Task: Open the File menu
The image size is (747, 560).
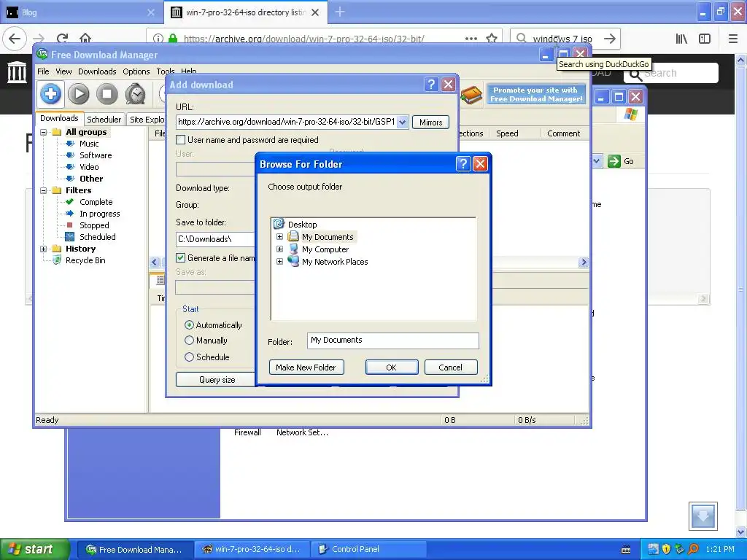Action: 43,71
